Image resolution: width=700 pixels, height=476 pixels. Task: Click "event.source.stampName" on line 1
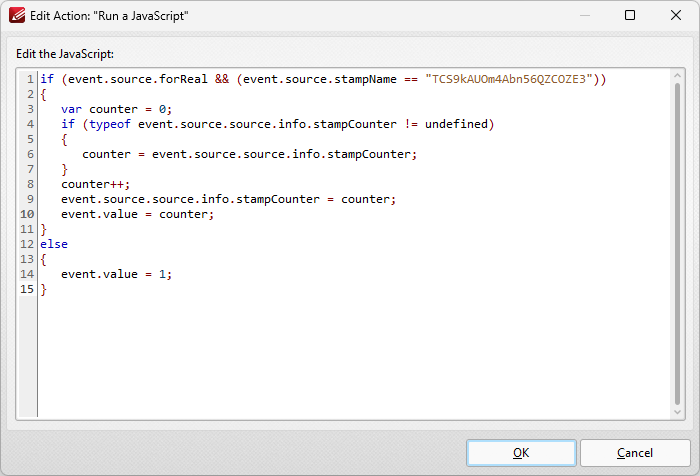(x=320, y=79)
